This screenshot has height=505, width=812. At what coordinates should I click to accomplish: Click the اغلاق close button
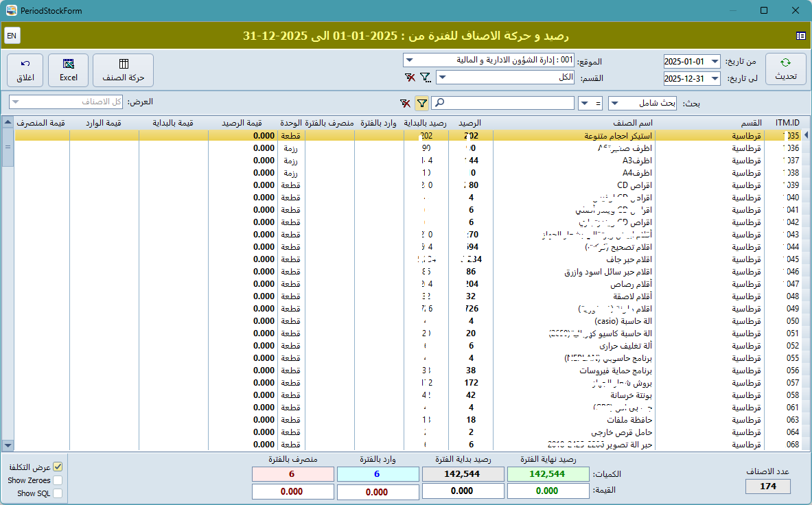click(x=25, y=69)
